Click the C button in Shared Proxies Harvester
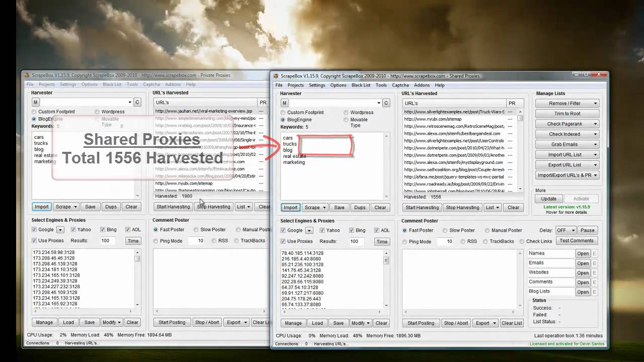644x362 pixels. pyautogui.click(x=386, y=103)
